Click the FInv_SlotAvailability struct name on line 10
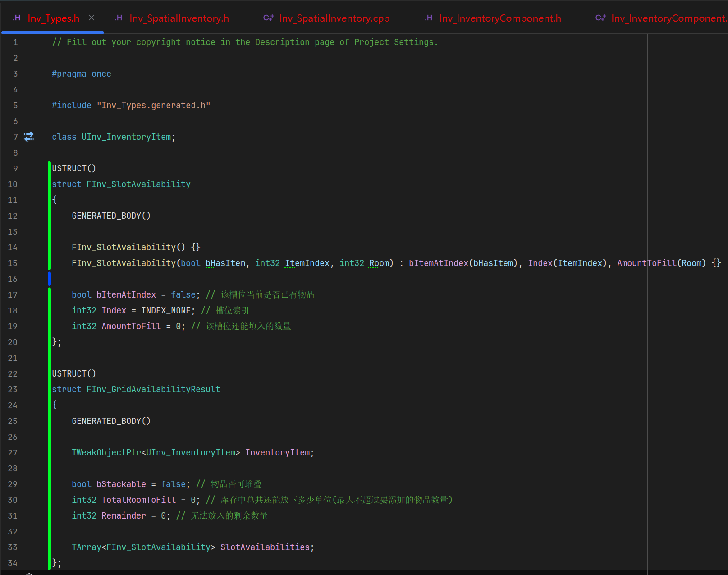This screenshot has height=575, width=728. click(x=138, y=184)
